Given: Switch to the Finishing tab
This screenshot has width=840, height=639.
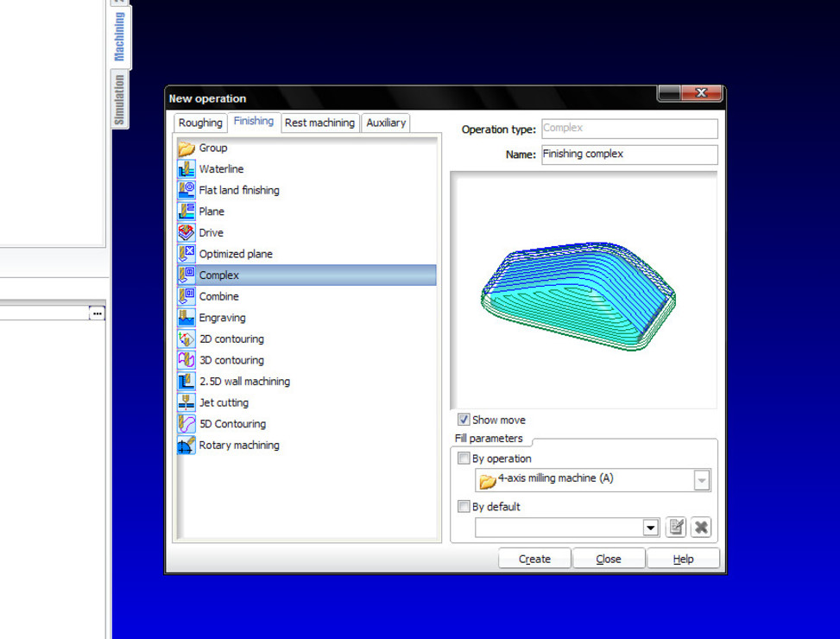Looking at the screenshot, I should point(254,122).
